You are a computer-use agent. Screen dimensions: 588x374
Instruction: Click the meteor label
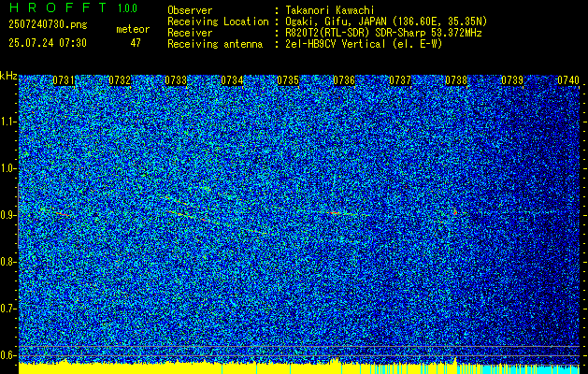(133, 29)
